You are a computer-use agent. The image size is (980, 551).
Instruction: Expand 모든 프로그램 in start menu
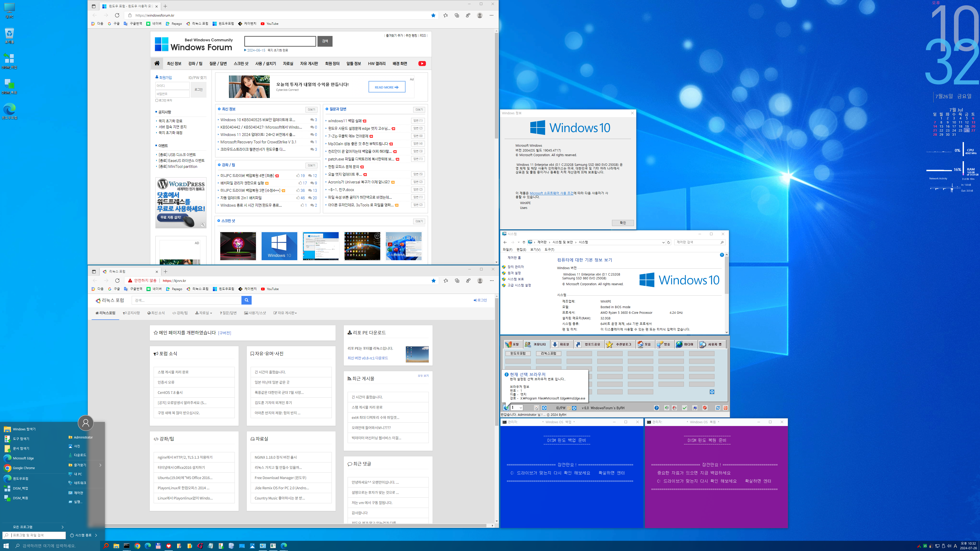coord(38,527)
